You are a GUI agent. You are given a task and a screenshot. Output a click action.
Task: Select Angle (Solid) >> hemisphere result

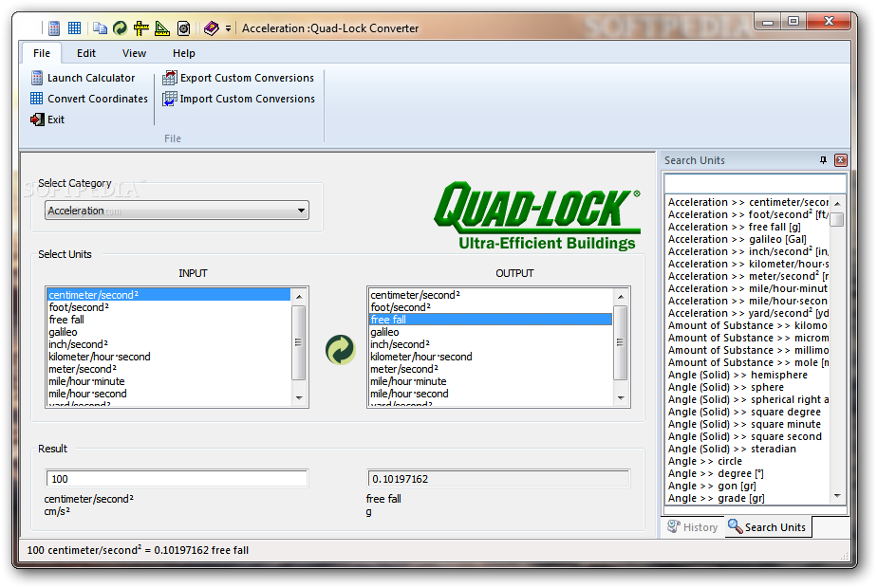click(x=748, y=375)
